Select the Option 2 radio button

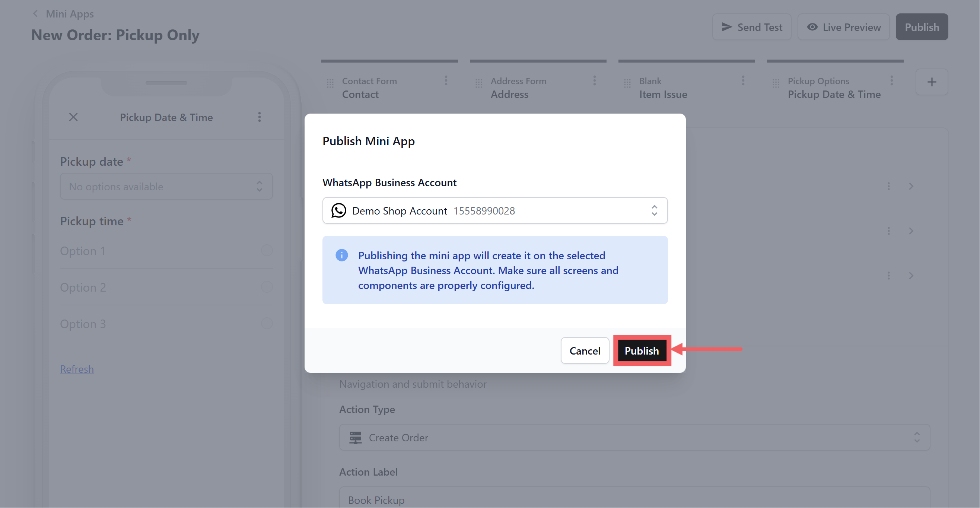coord(267,287)
